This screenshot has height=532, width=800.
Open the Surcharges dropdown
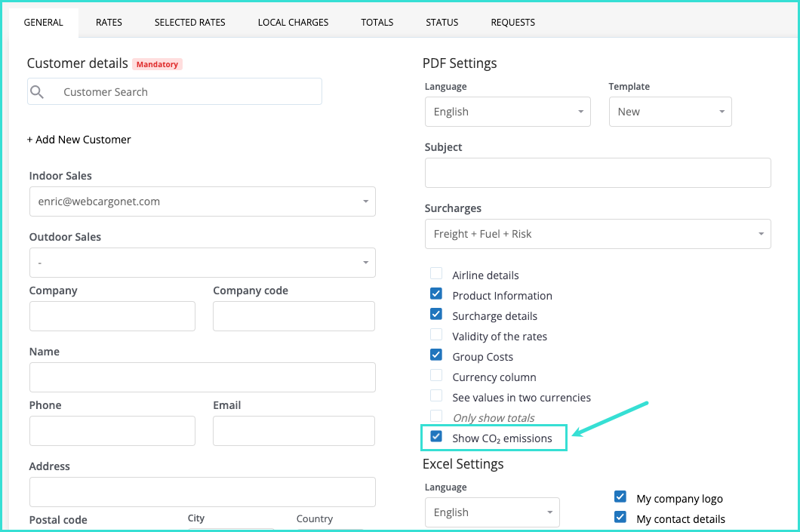(x=597, y=234)
